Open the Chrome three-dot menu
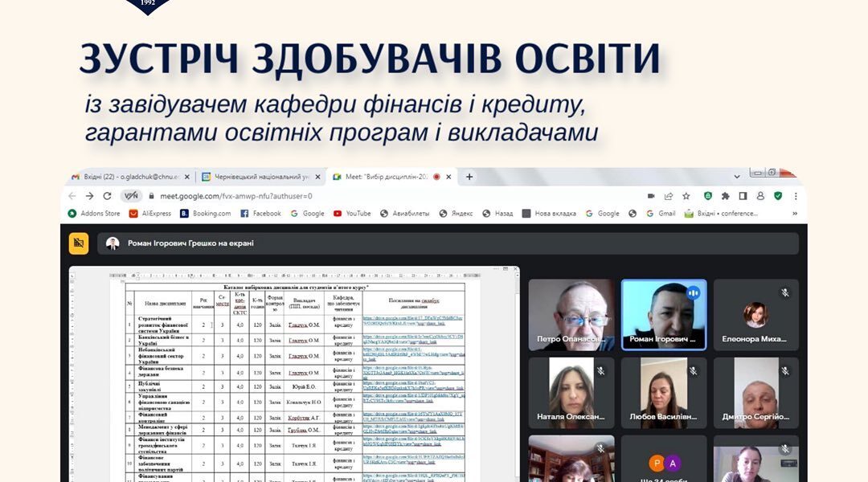Image resolution: width=868 pixels, height=482 pixels. [x=796, y=196]
